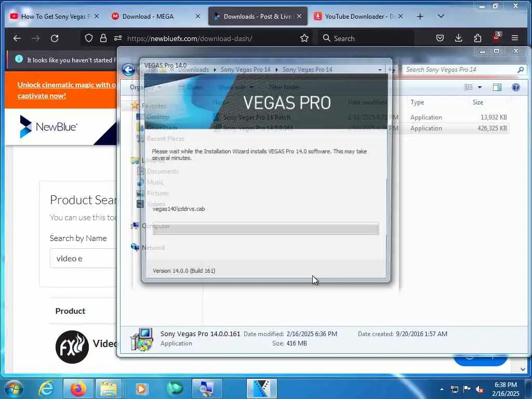
Task: Click green globe taskbar icon
Action: tap(175, 389)
